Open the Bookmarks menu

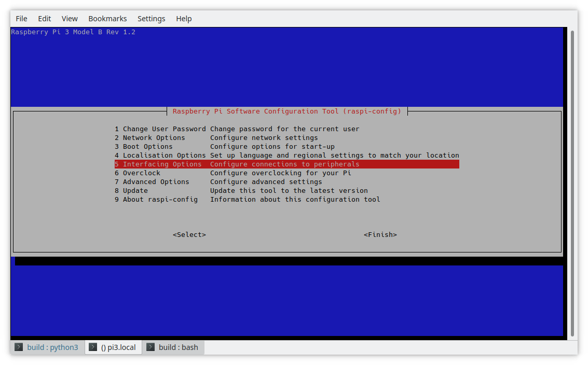click(107, 19)
